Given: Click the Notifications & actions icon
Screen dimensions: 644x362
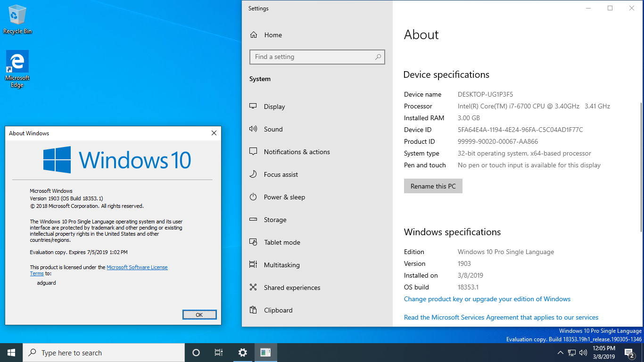Looking at the screenshot, I should pyautogui.click(x=253, y=152).
